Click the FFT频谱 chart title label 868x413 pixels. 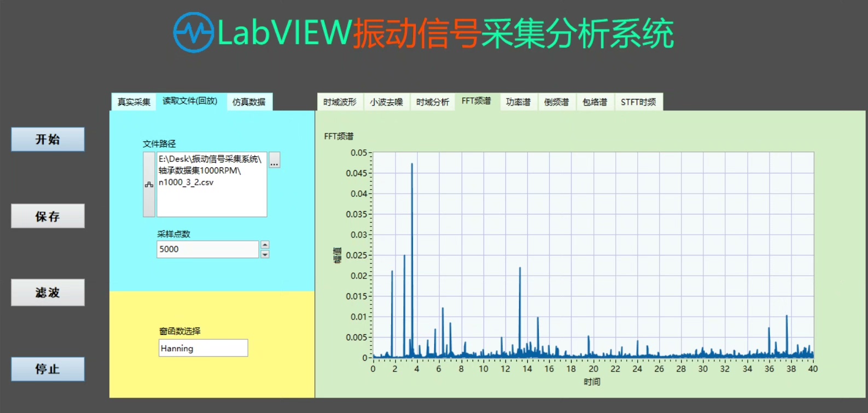[339, 136]
